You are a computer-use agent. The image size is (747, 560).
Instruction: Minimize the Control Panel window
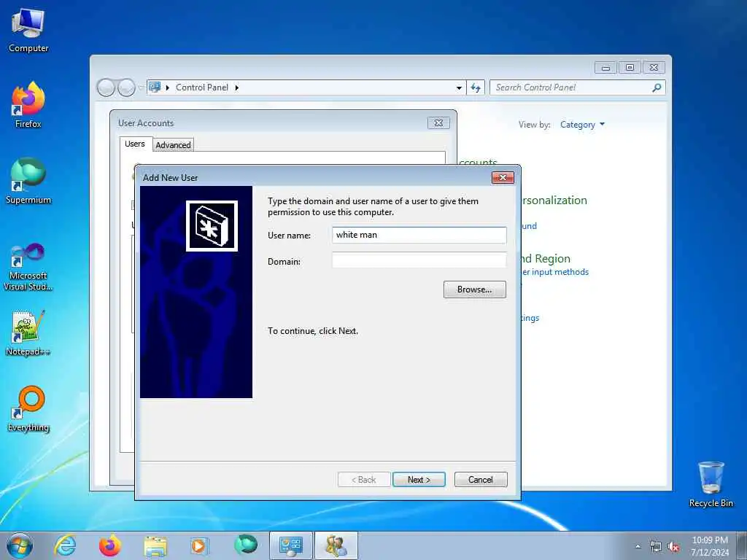(605, 68)
